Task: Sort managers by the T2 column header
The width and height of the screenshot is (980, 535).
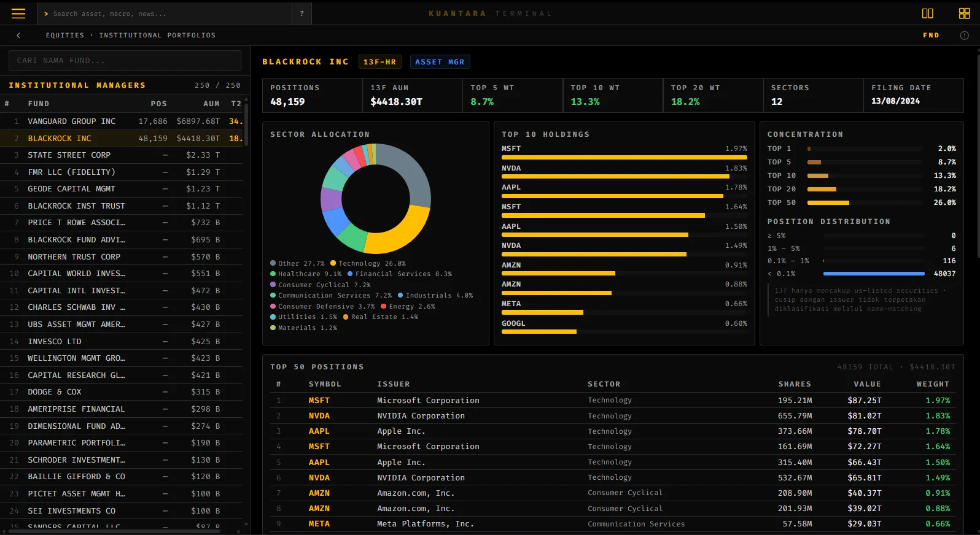Action: [236, 104]
